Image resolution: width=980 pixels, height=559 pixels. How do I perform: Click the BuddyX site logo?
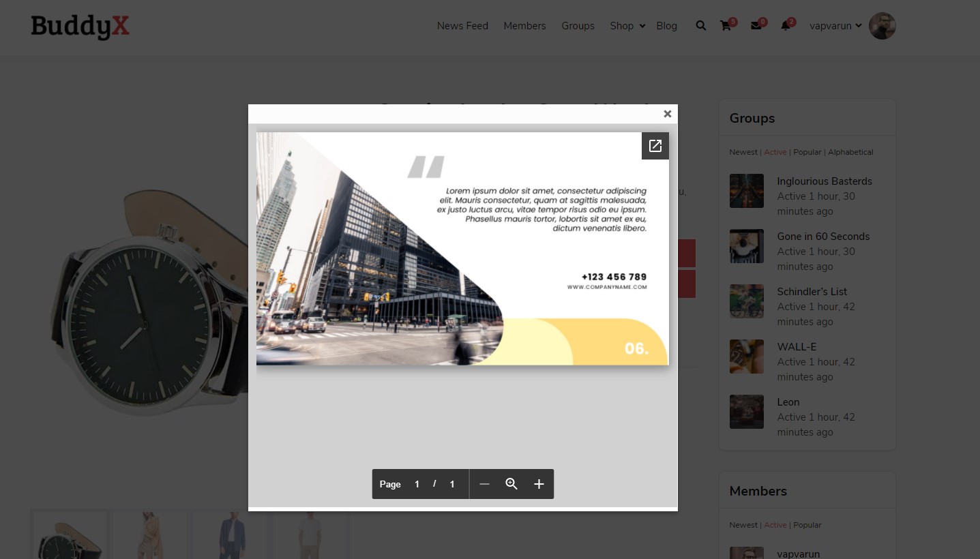[80, 27]
